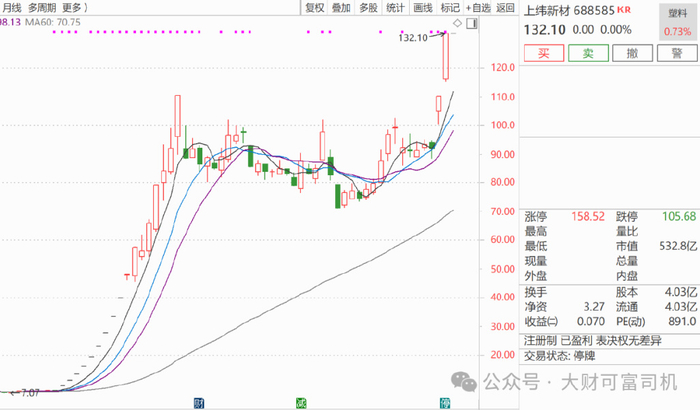Add stock via +自选 button
The image size is (700, 410).
pos(476,8)
